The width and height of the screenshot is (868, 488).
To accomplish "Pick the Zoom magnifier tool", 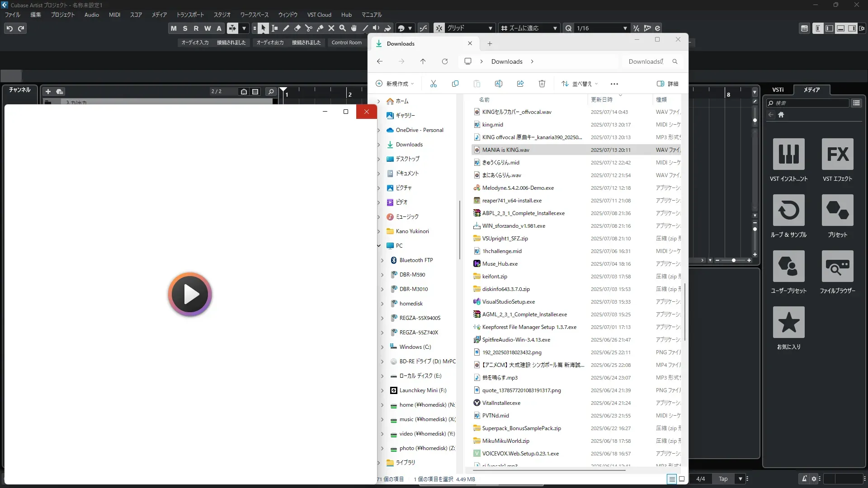I will point(343,28).
